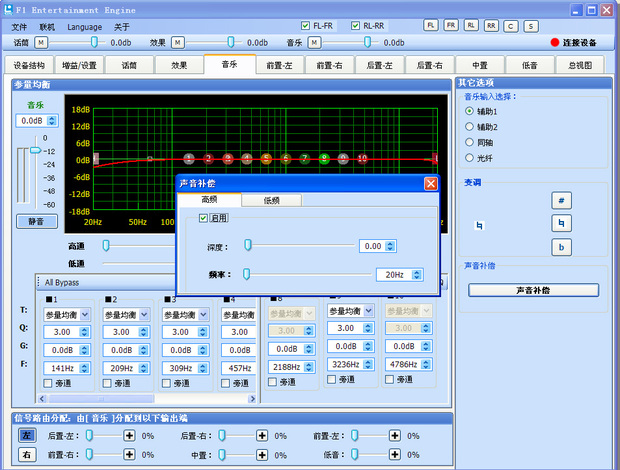Viewport: 620px width, 470px height.
Task: Toggle the 启用 enable checkbox in dialog
Action: pos(204,218)
